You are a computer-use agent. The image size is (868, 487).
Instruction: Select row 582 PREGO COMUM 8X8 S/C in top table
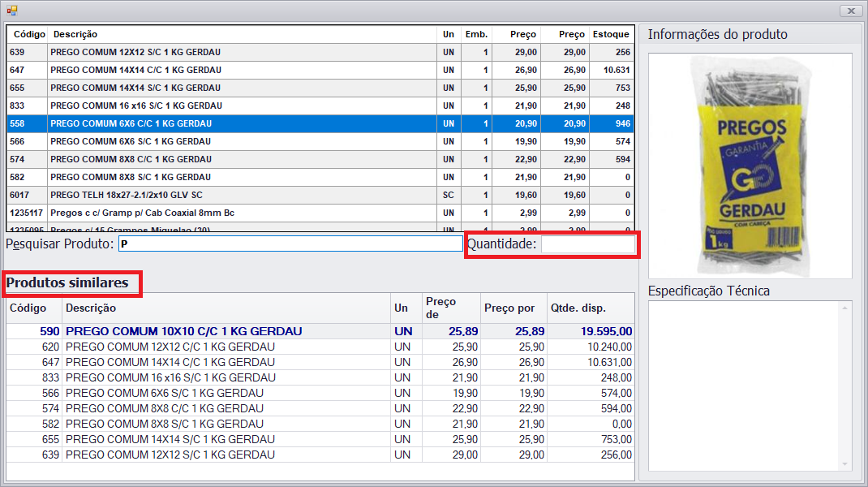tap(320, 177)
